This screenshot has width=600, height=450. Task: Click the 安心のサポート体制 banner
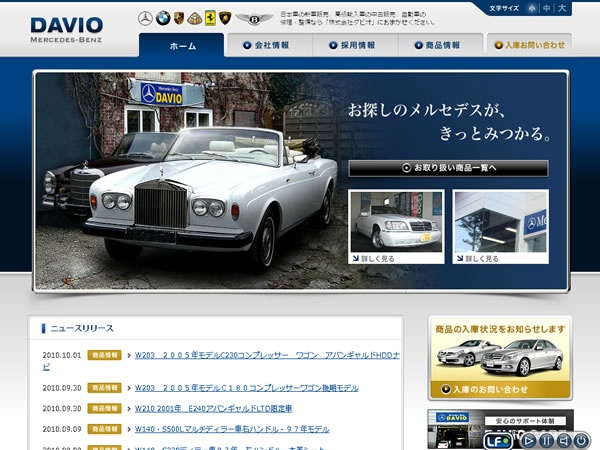click(x=500, y=429)
